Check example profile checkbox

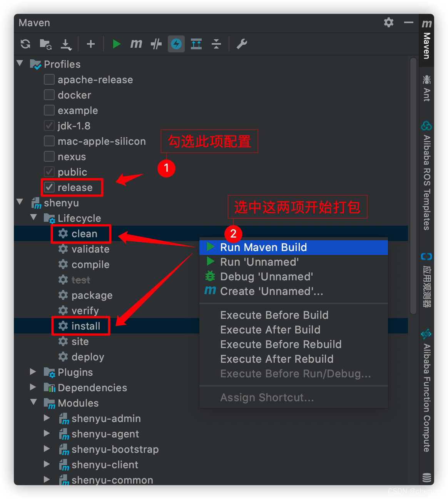pyautogui.click(x=49, y=110)
